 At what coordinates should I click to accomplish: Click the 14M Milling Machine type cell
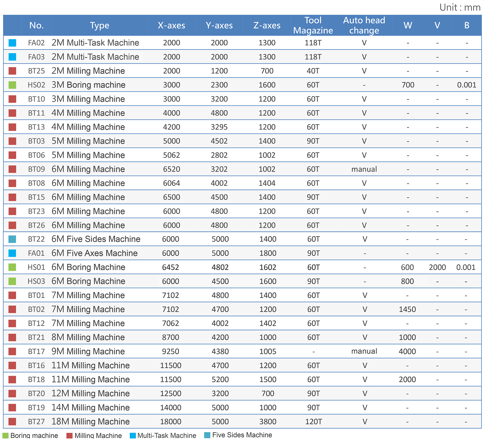(x=91, y=408)
